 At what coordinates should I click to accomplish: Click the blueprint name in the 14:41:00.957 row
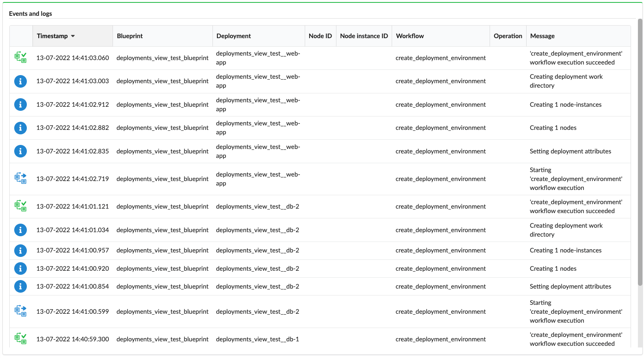[163, 250]
